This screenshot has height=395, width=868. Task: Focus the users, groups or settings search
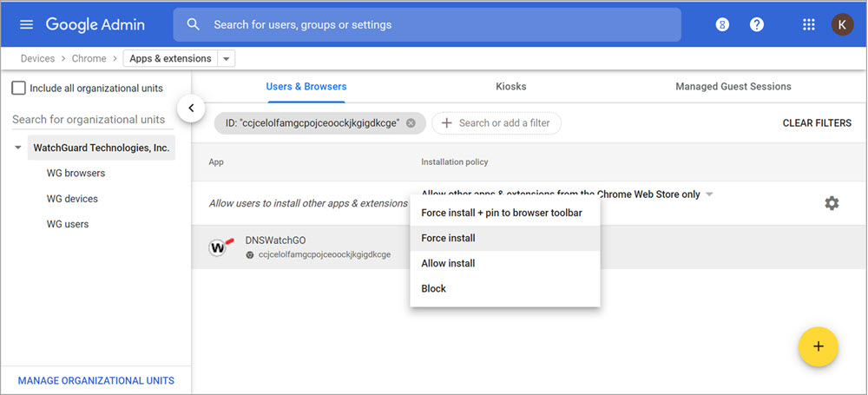click(427, 24)
